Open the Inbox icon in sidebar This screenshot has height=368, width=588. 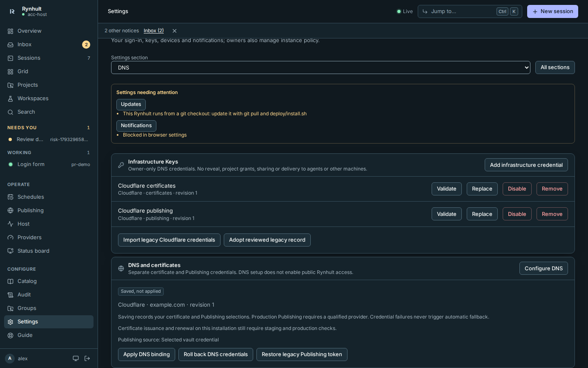click(x=11, y=45)
